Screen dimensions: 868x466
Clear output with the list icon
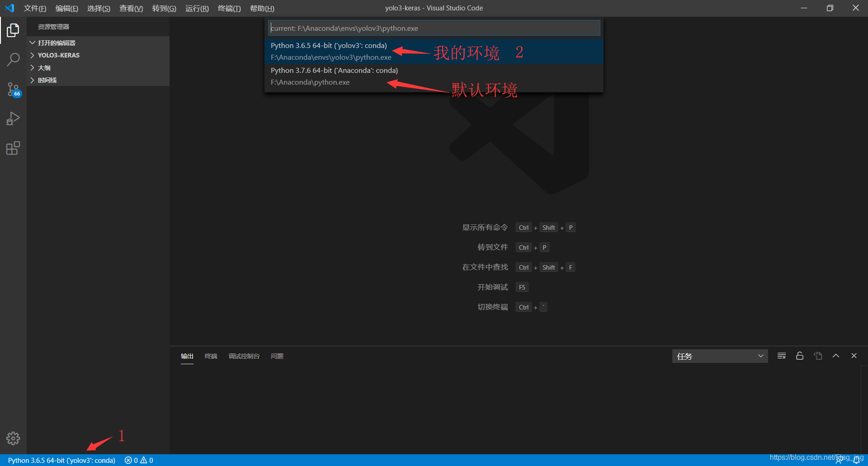tap(782, 356)
